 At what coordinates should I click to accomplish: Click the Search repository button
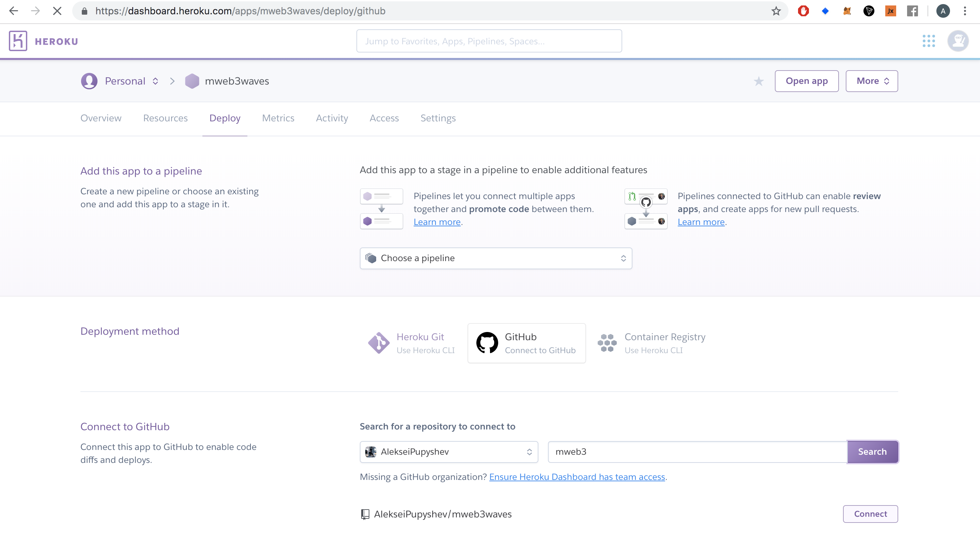click(x=872, y=452)
